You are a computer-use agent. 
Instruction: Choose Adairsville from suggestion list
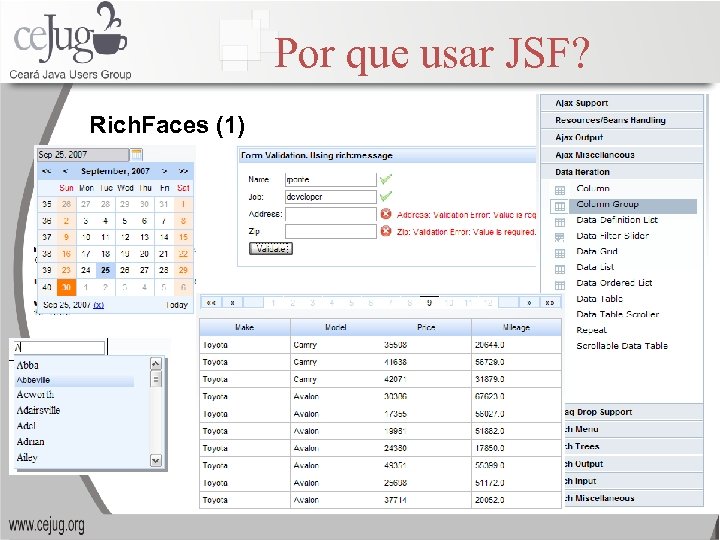pyautogui.click(x=39, y=410)
